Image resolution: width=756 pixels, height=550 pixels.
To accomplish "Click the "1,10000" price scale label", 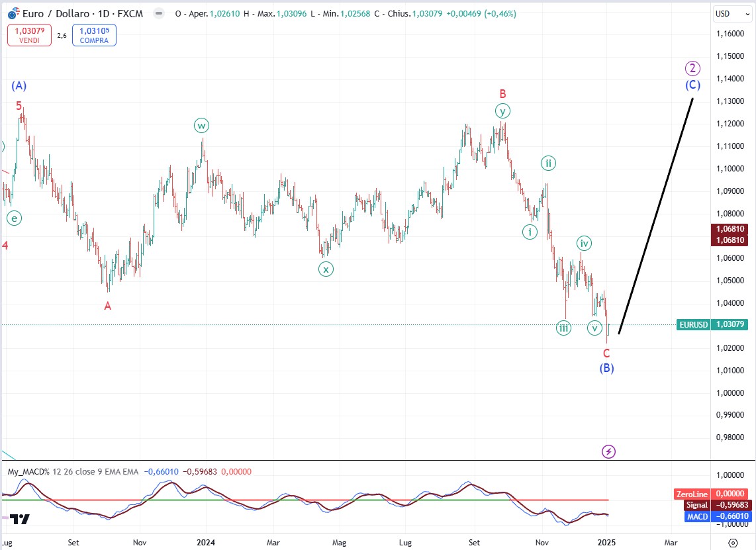I will point(730,169).
